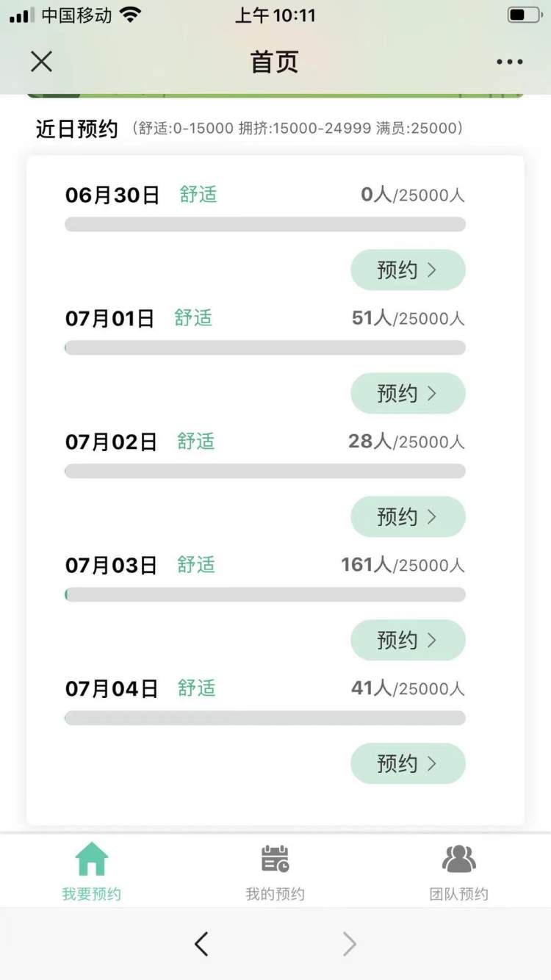Tap the 07月03日 capacity progress bar

pos(265,594)
